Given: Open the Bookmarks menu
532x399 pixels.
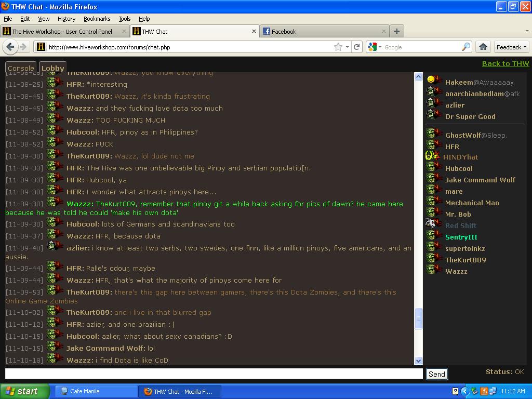Looking at the screenshot, I should tap(97, 19).
